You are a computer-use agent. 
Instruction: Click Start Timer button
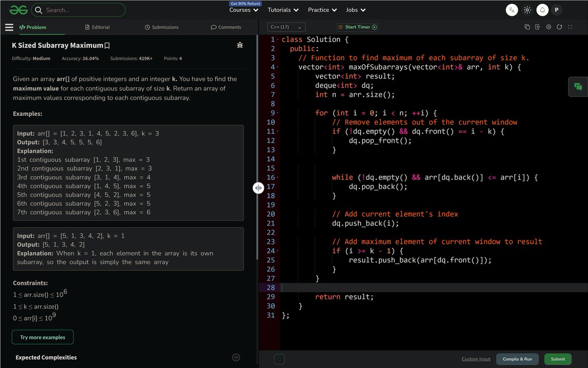point(358,27)
